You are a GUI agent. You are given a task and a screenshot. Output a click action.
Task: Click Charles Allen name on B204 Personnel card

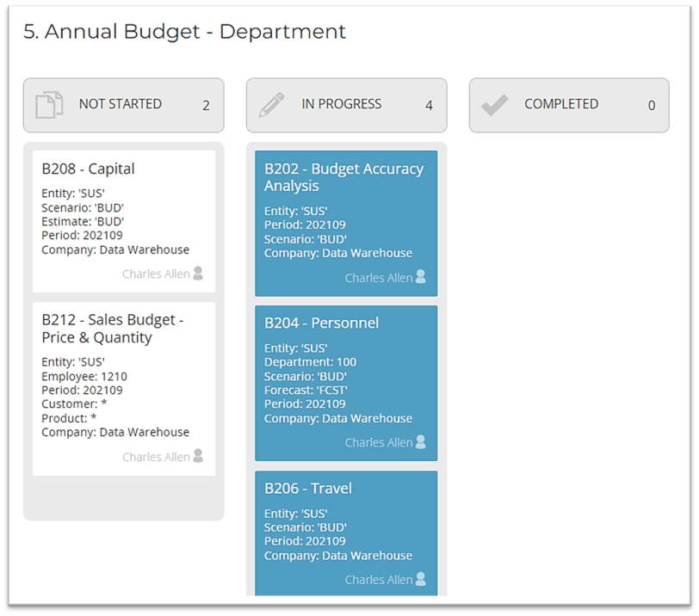pyautogui.click(x=378, y=442)
